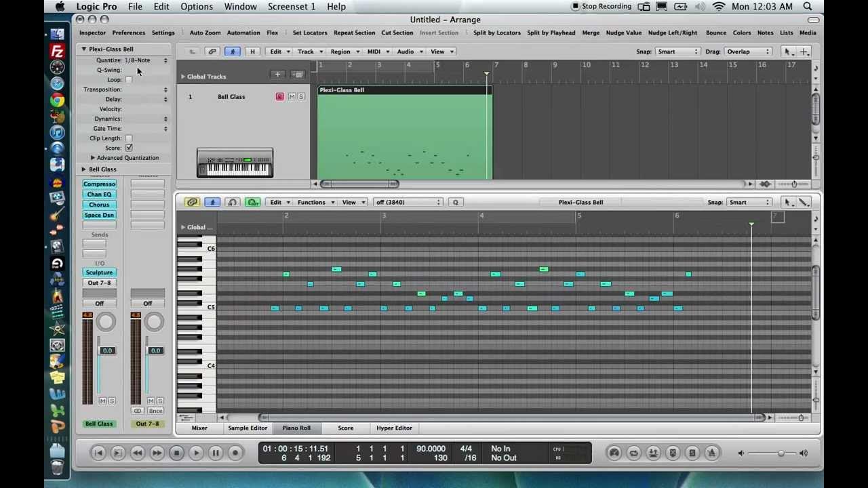The width and height of the screenshot is (868, 488).
Task: Expand Advanced Quantization settings
Action: pos(93,158)
